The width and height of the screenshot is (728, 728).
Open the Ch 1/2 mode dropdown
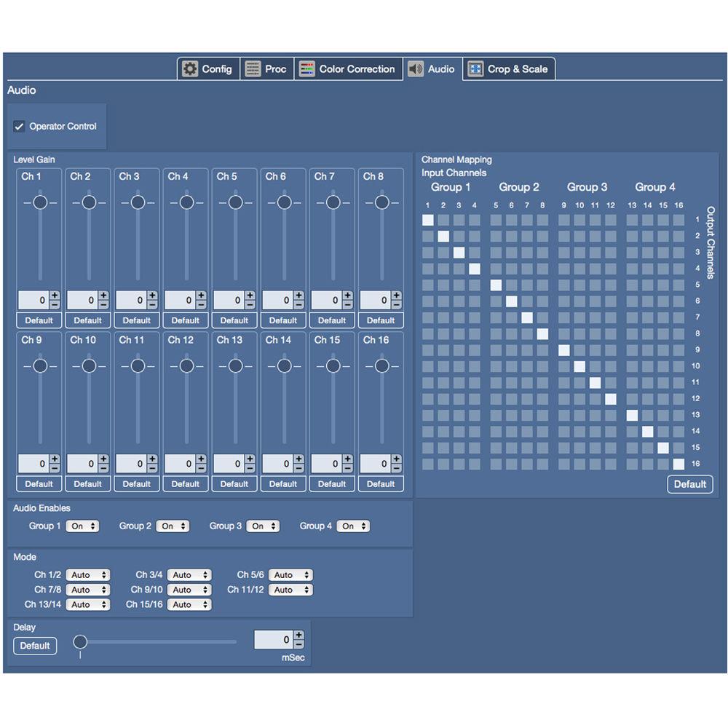point(88,574)
